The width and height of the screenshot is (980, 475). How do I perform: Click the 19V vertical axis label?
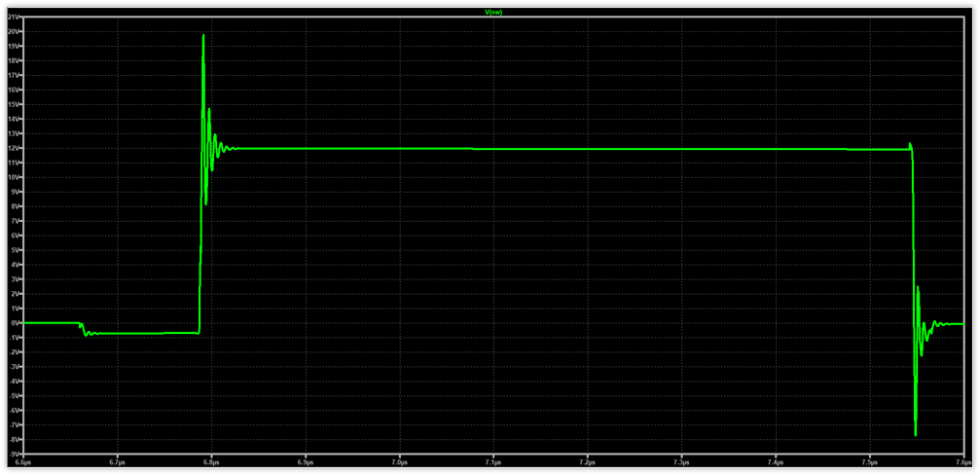14,47
